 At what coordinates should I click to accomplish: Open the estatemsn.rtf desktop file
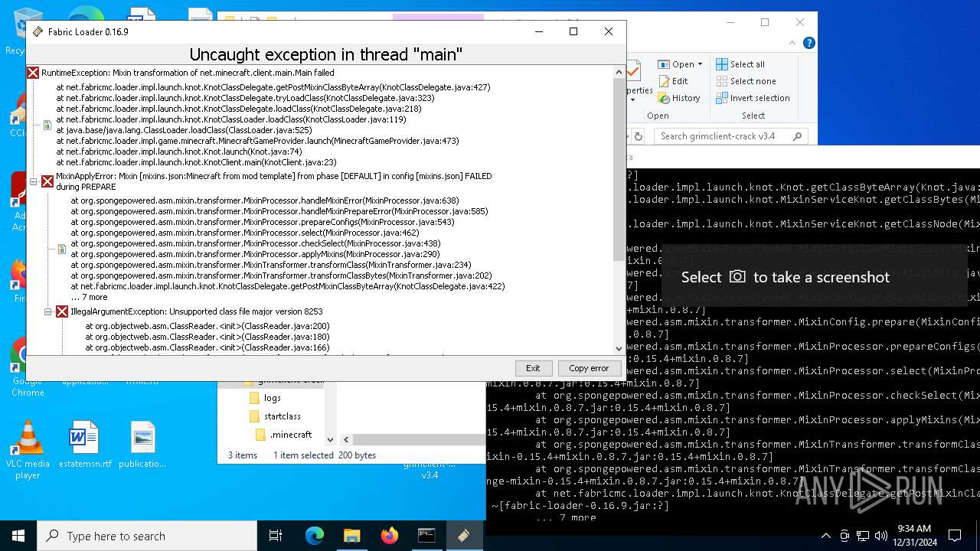pos(84,445)
